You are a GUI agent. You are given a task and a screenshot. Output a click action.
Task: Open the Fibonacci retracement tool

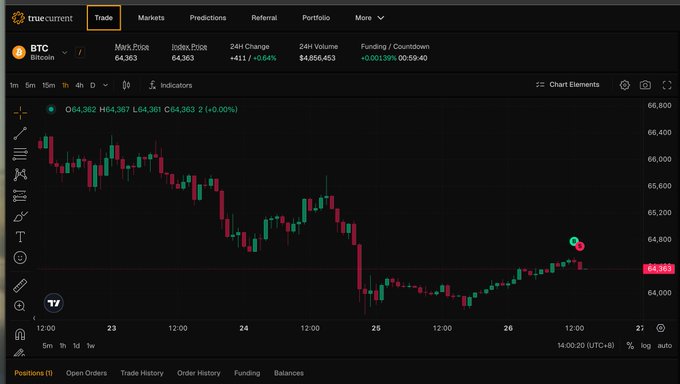click(x=20, y=154)
